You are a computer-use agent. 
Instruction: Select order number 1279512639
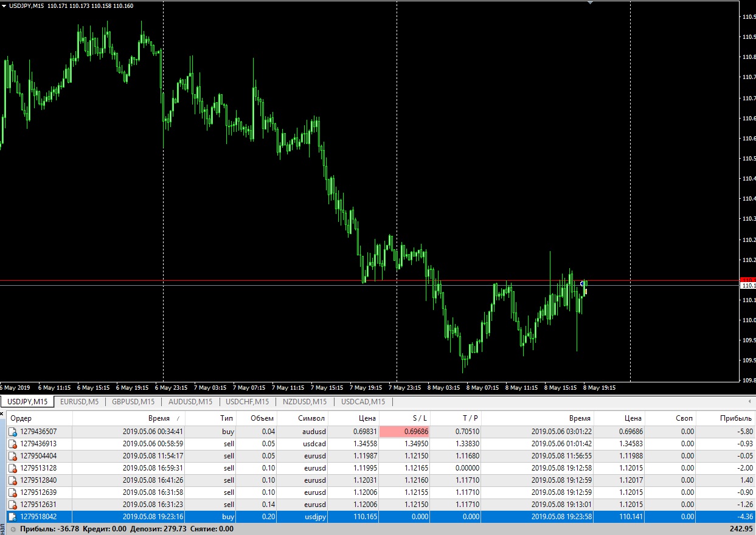pos(38,492)
